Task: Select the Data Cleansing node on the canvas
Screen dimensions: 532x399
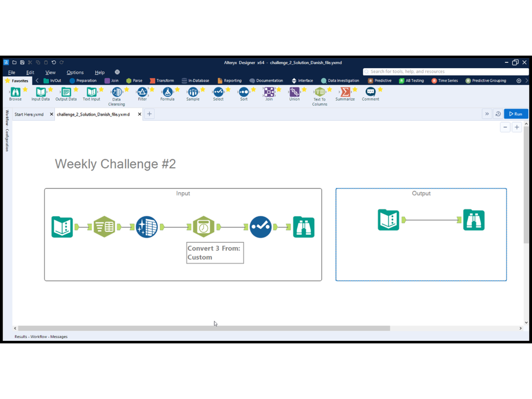Action: (146, 226)
